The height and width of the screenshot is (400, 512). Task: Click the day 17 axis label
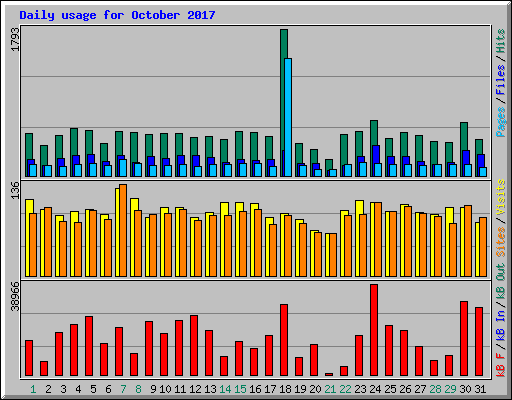pyautogui.click(x=270, y=389)
